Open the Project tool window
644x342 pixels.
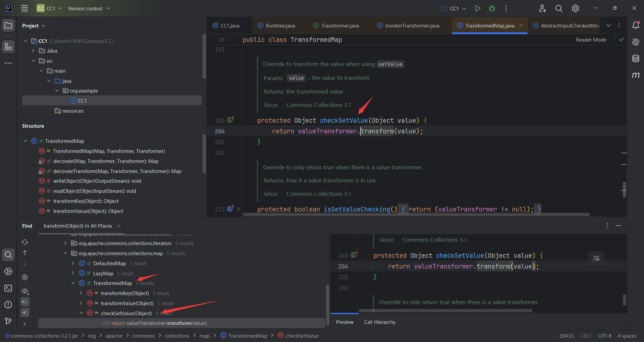[8, 25]
